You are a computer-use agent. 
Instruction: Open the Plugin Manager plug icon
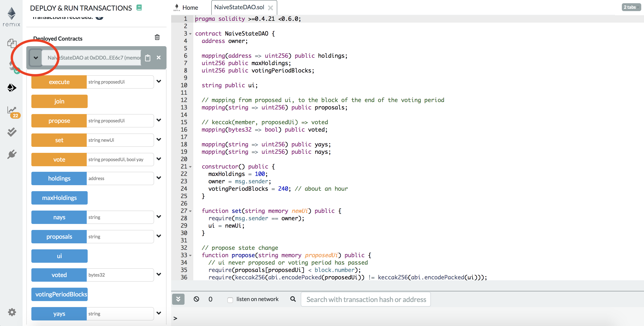pos(12,154)
